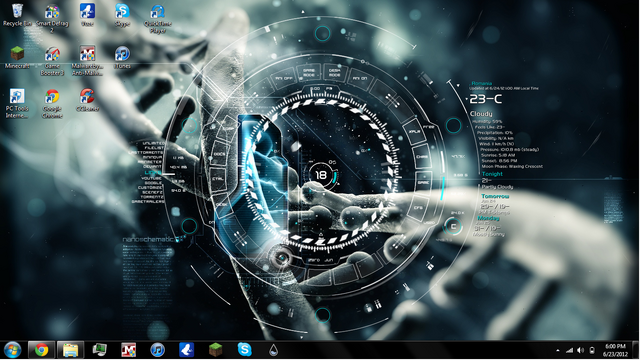Open the Vuze desktop shortcut

click(87, 15)
